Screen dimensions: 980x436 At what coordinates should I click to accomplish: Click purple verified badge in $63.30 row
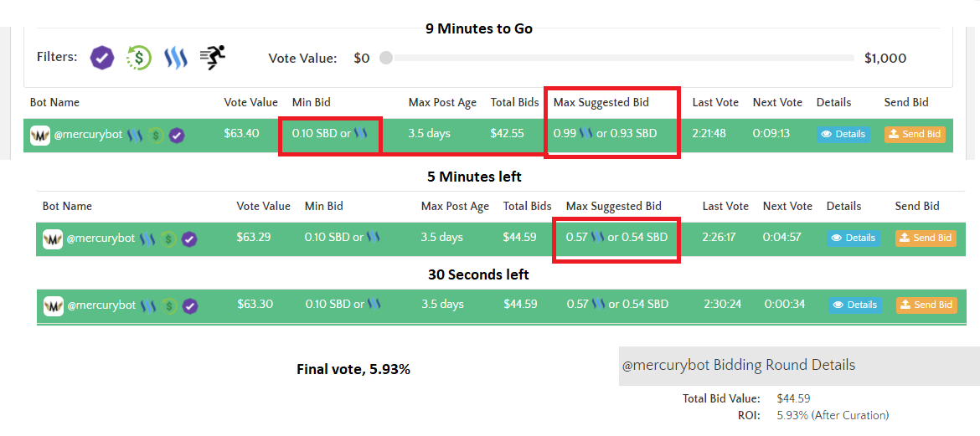[x=191, y=306]
